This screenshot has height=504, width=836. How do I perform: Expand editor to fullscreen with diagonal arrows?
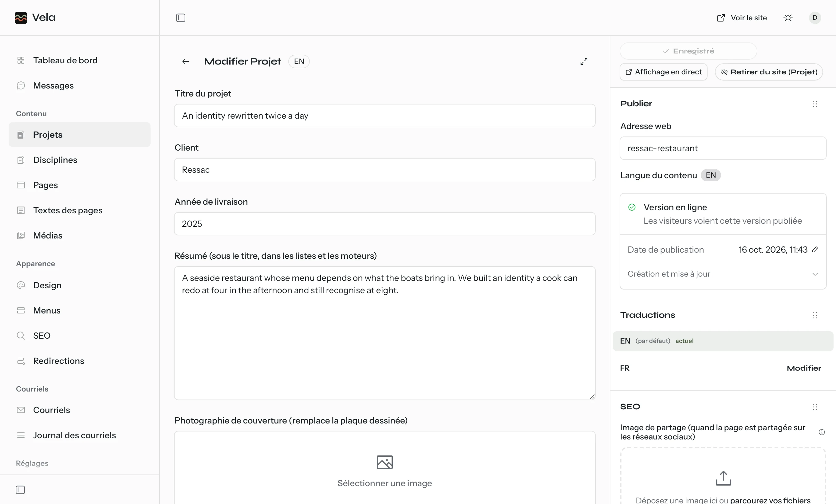584,61
